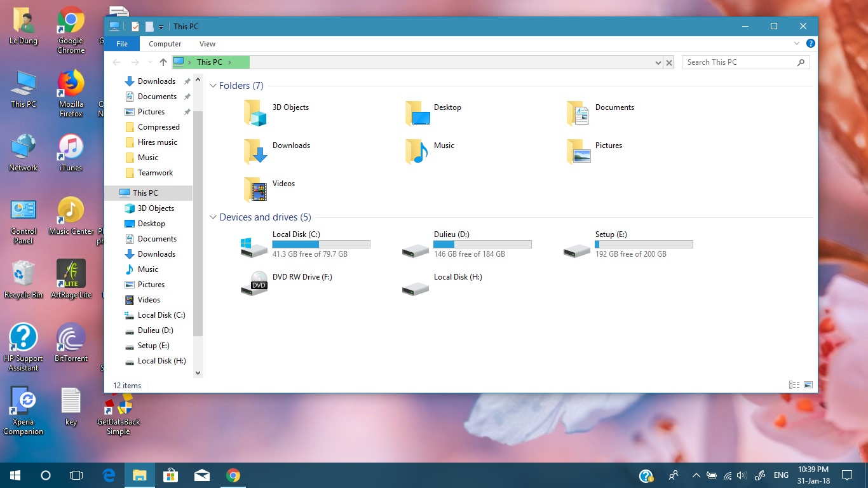Open iTunes desktop shortcut
This screenshot has width=868, height=488.
pos(71,152)
